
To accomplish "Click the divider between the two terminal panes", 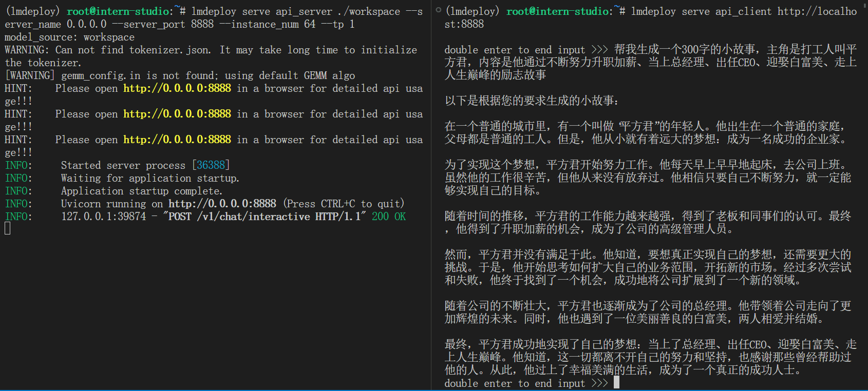I will coord(431,195).
